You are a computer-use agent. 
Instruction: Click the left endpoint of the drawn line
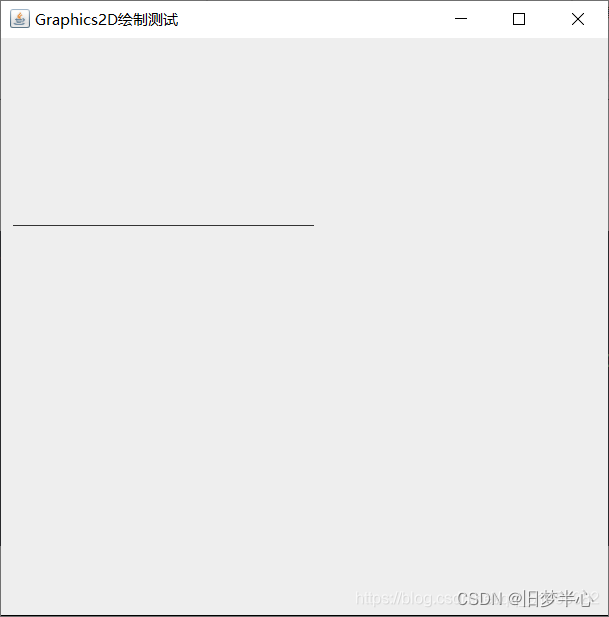(x=13, y=225)
